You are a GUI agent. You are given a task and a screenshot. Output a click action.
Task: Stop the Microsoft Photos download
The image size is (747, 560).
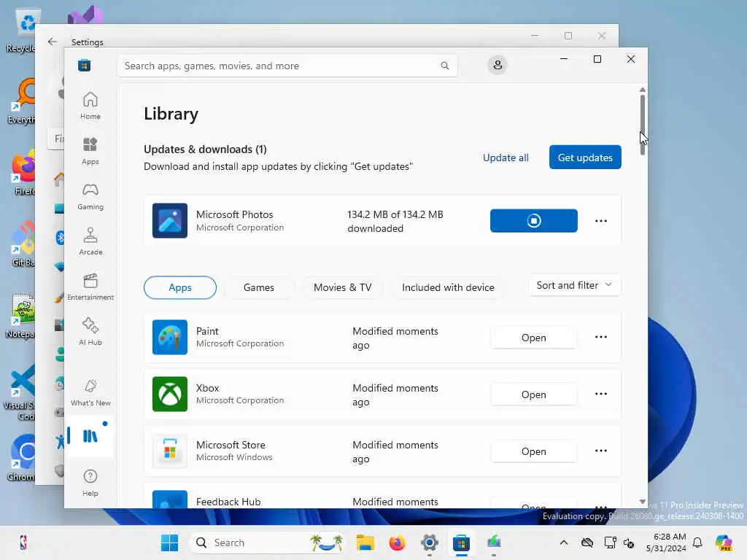pyautogui.click(x=533, y=221)
